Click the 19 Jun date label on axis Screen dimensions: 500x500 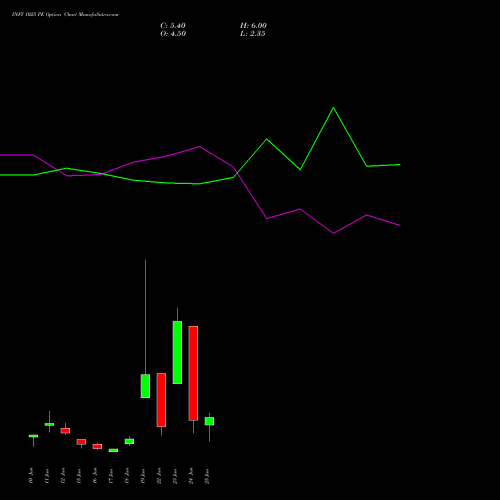pos(143,476)
